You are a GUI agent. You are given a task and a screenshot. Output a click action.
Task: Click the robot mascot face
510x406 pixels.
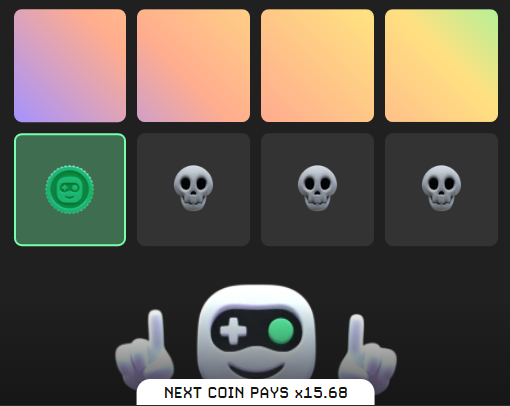pyautogui.click(x=256, y=333)
